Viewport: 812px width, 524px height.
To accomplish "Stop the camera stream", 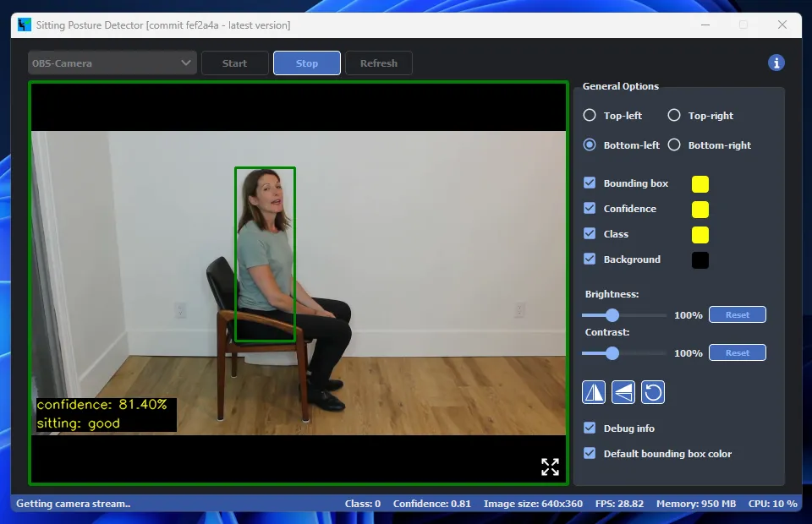I will pyautogui.click(x=306, y=63).
